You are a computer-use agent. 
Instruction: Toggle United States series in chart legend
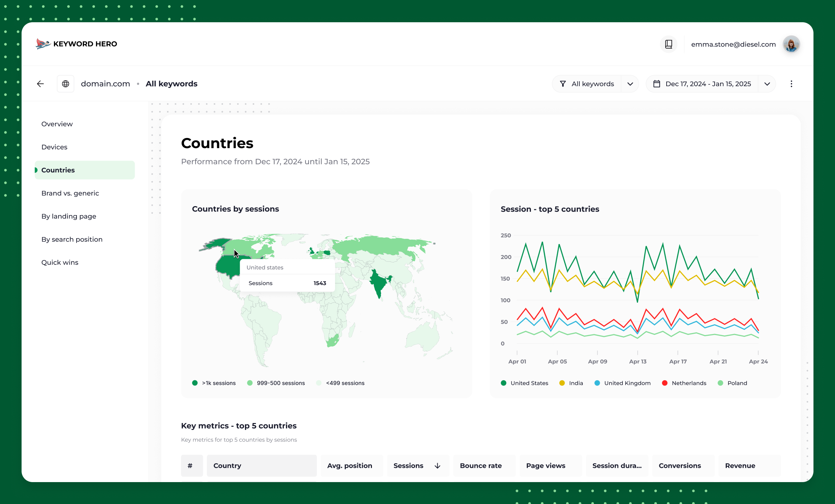(x=525, y=383)
